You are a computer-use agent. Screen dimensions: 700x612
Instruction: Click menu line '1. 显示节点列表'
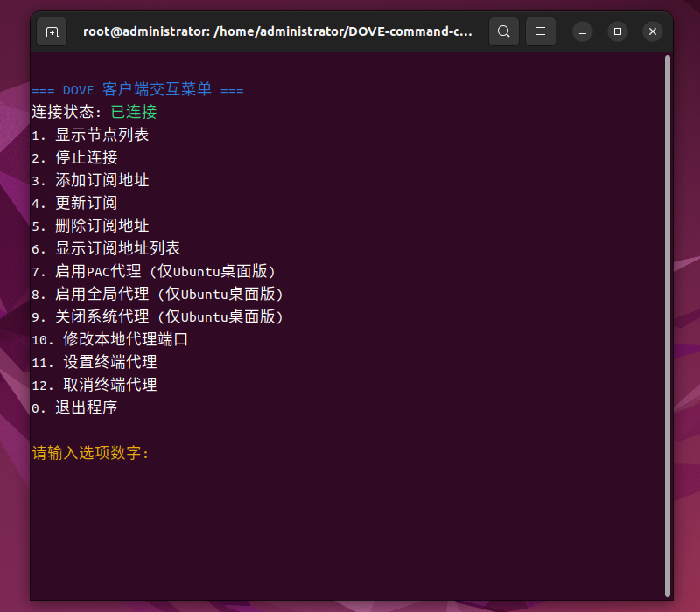90,135
